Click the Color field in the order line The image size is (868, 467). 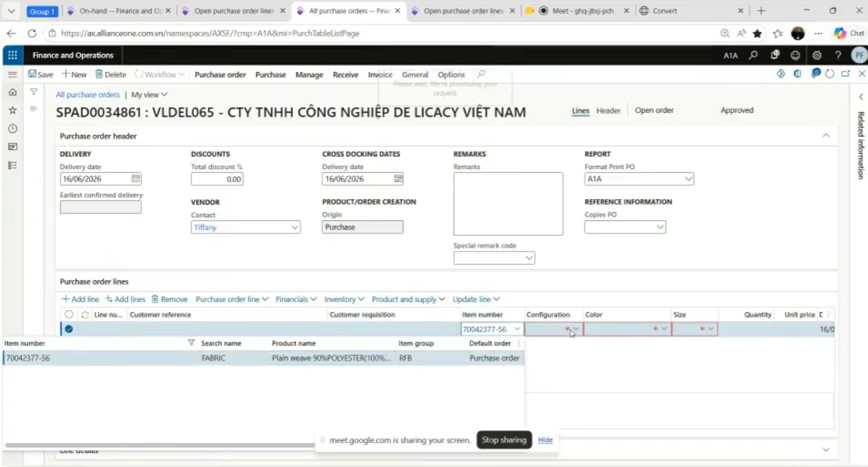click(627, 329)
